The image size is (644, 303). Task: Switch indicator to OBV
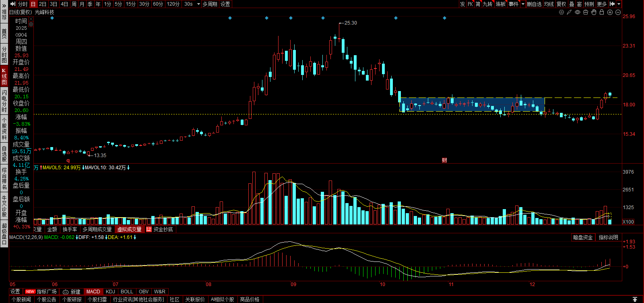pyautogui.click(x=144, y=292)
